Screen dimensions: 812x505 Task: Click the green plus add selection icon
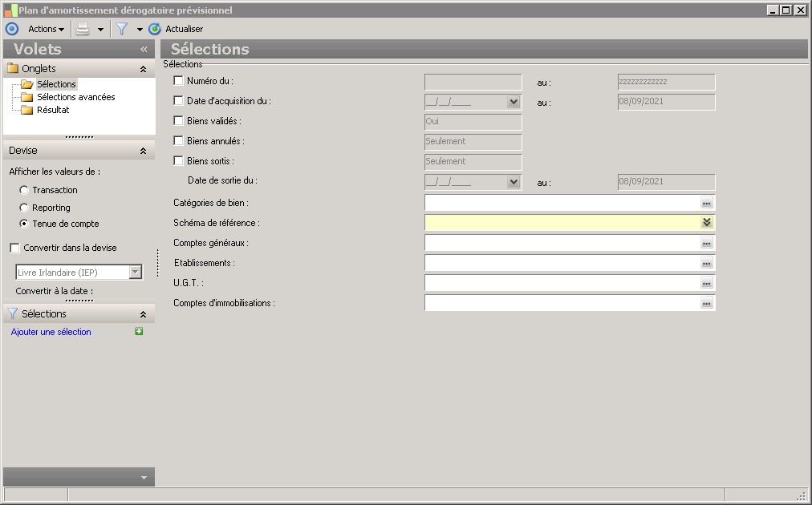[139, 331]
